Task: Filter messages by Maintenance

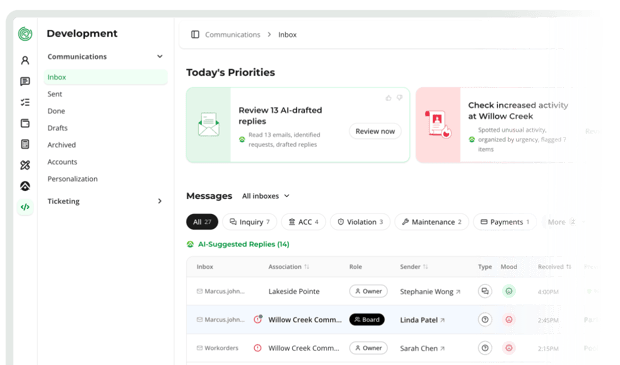Action: pos(432,222)
